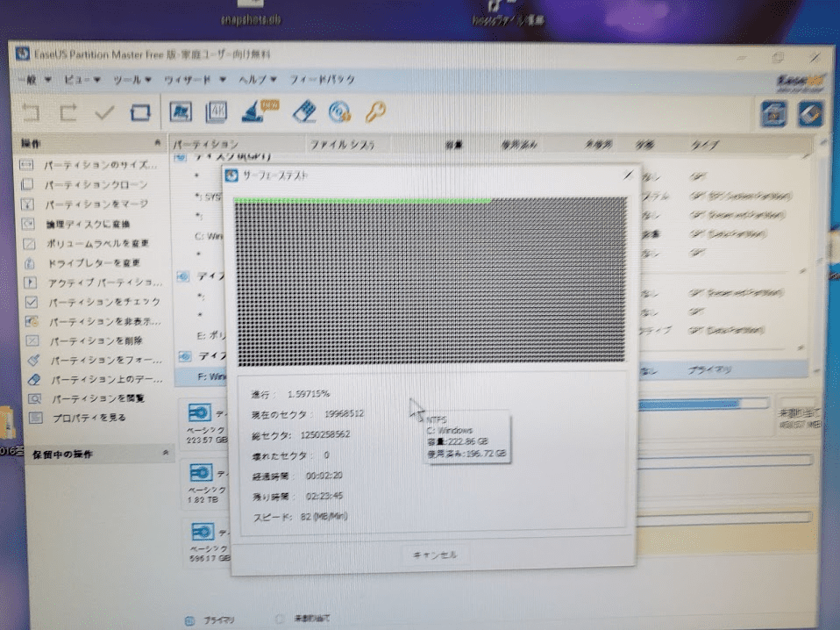This screenshot has height=630, width=840.
Task: Click the 残り時間 02:23:45 value
Action: tap(324, 496)
